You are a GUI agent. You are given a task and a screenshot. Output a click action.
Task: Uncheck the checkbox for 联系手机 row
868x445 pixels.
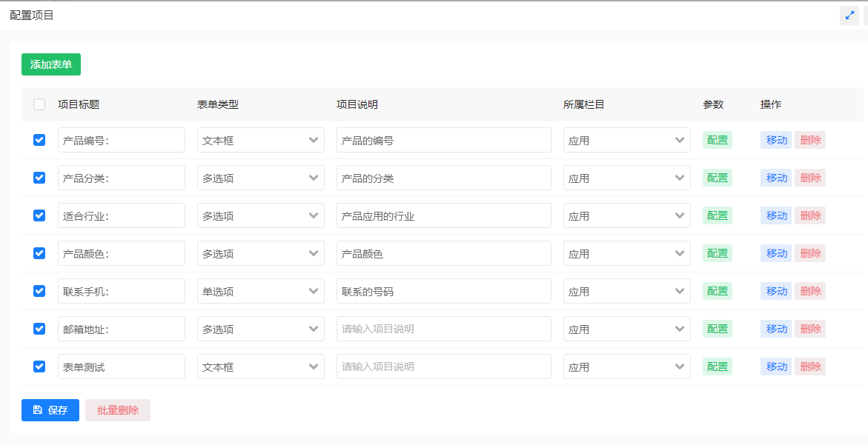(39, 291)
